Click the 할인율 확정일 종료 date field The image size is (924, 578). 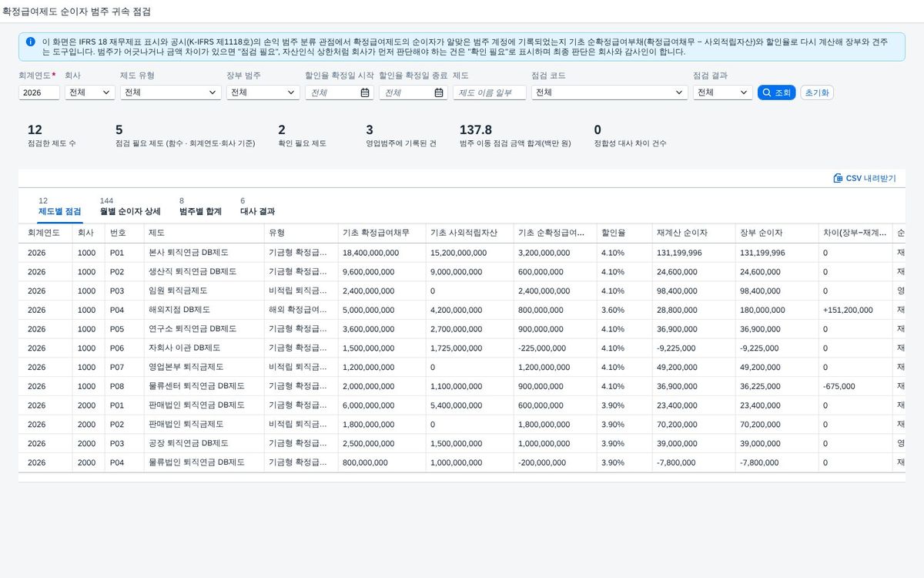click(413, 92)
